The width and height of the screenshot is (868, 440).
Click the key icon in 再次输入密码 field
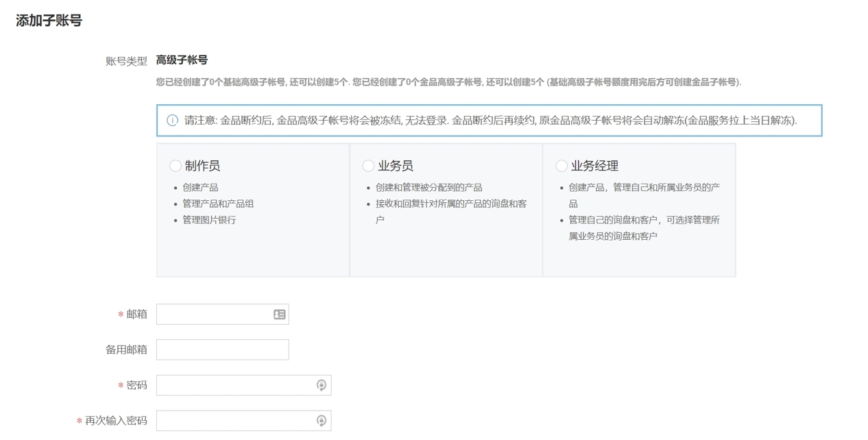tap(321, 421)
